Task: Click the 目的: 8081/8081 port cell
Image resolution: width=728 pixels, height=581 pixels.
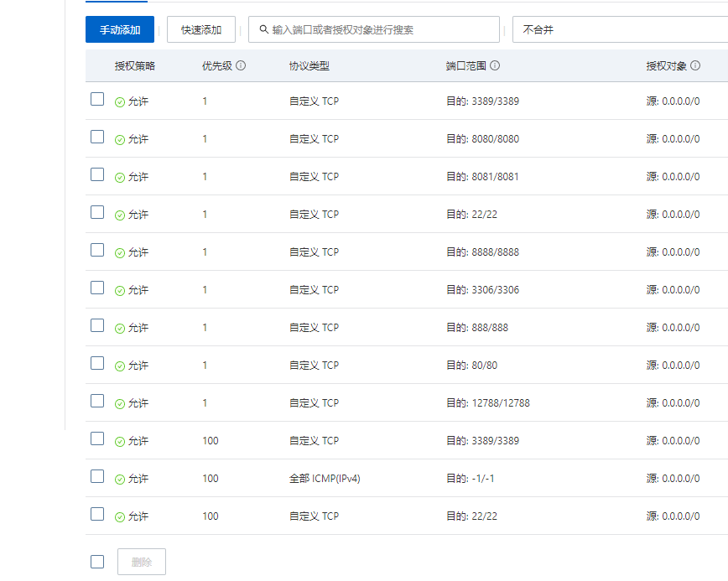Action: (482, 176)
